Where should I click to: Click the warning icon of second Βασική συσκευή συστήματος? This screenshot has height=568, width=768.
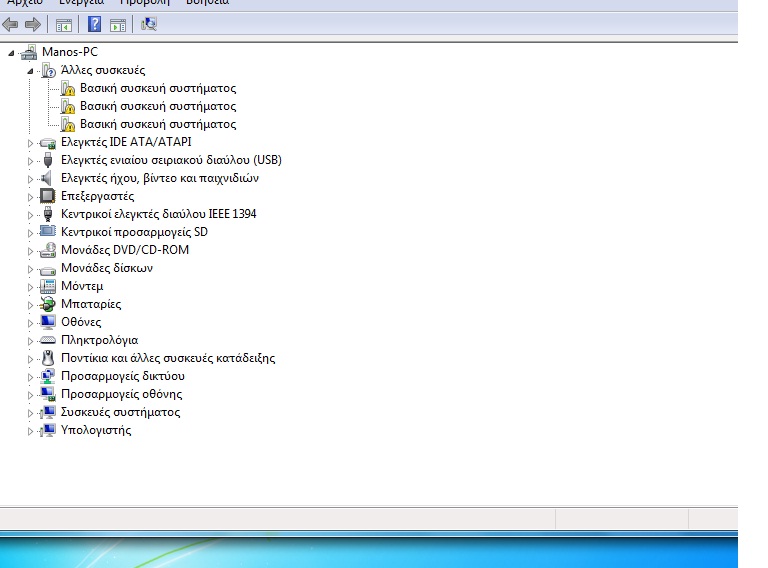[x=68, y=106]
